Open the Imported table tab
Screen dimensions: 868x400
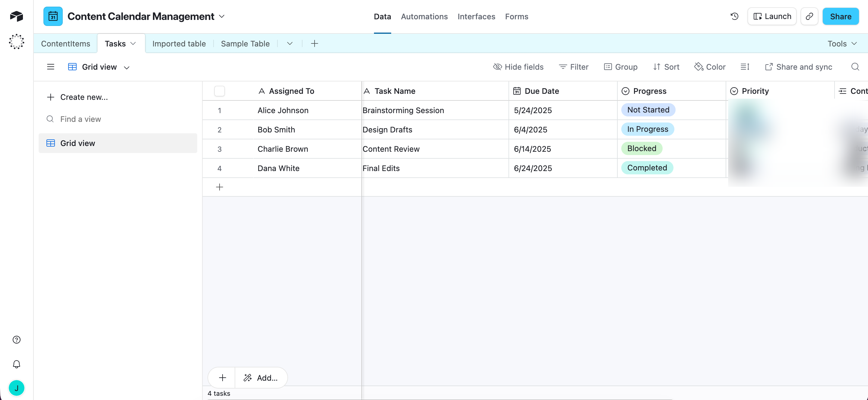click(x=179, y=43)
